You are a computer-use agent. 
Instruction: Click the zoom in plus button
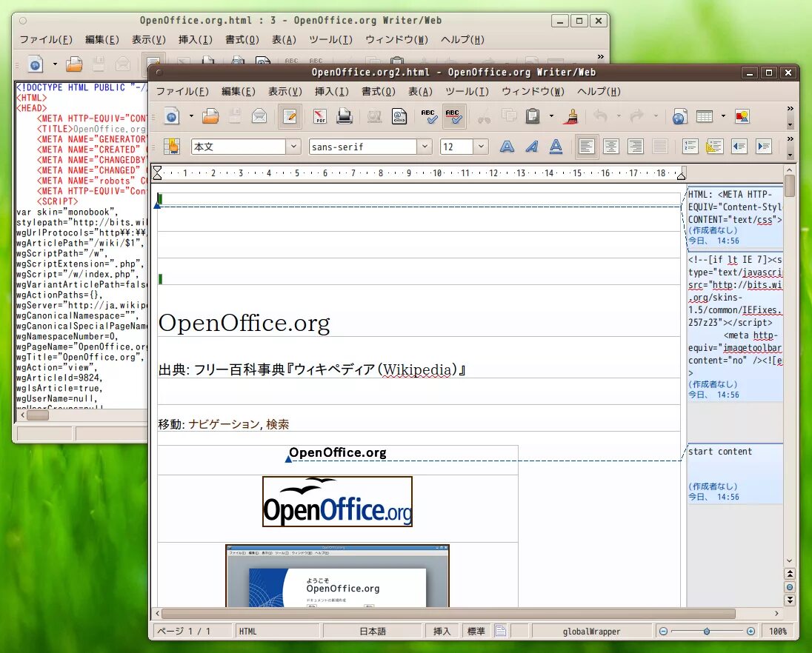point(751,632)
